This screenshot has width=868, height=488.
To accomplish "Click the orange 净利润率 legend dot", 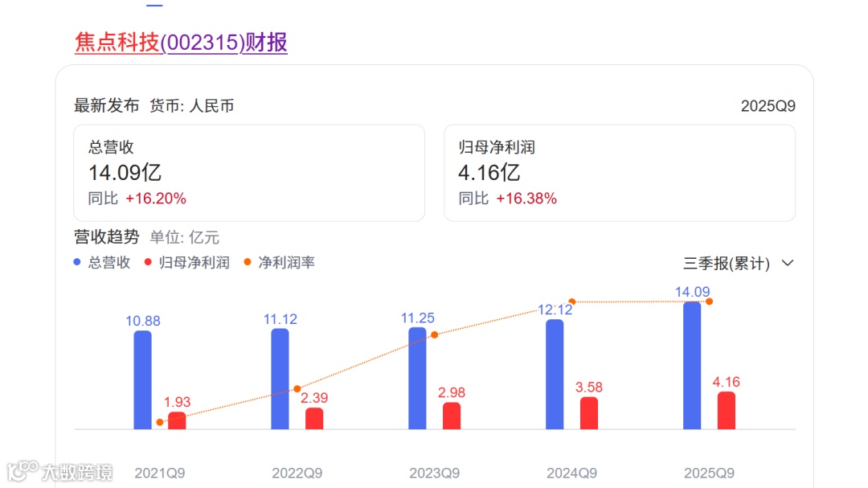I will click(x=248, y=262).
